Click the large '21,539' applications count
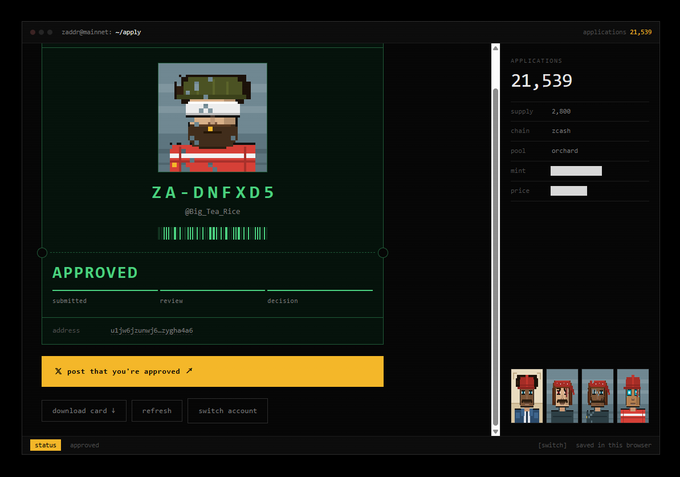Image resolution: width=680 pixels, height=477 pixels. (x=541, y=81)
